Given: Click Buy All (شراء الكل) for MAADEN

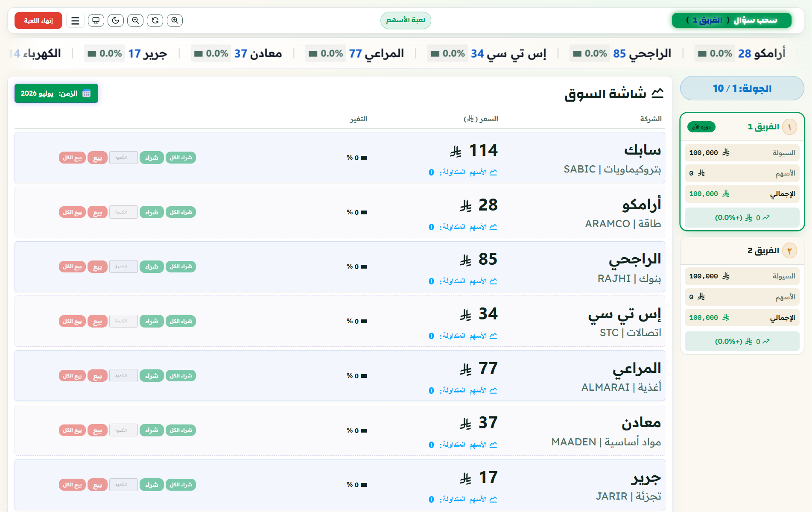Looking at the screenshot, I should click(181, 430).
